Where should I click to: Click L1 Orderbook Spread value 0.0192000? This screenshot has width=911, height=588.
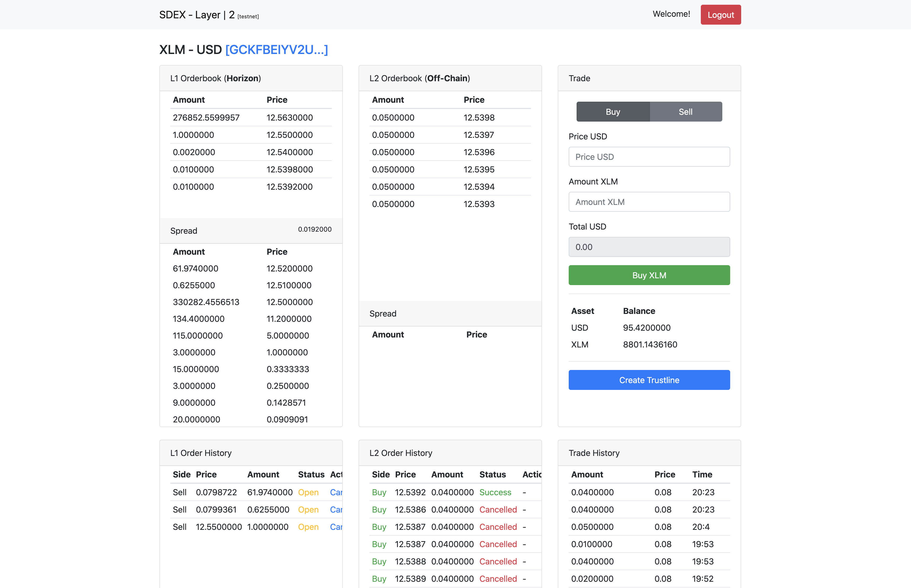(314, 230)
